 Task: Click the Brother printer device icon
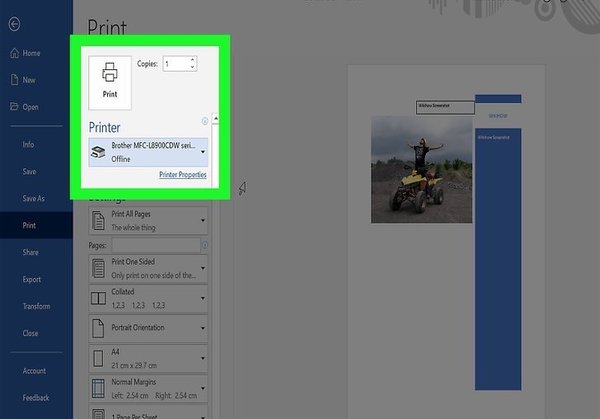click(x=99, y=152)
